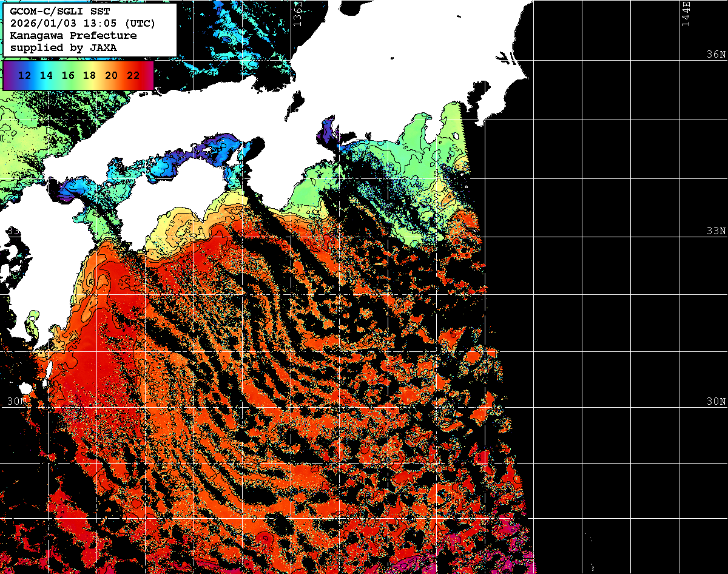The height and width of the screenshot is (574, 728).
Task: Select the 20 mark on color legend
Action: pyautogui.click(x=111, y=76)
